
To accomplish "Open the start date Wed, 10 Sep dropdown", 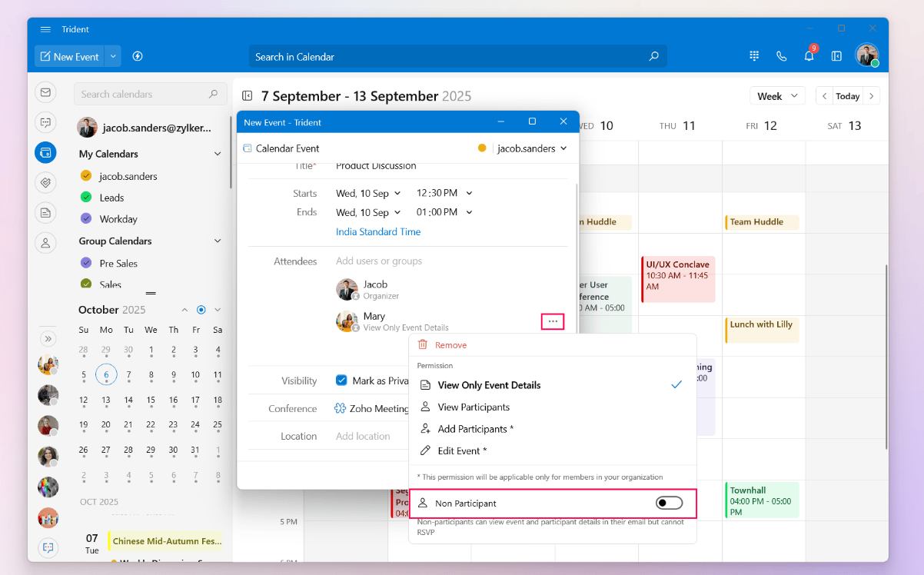I will (368, 193).
